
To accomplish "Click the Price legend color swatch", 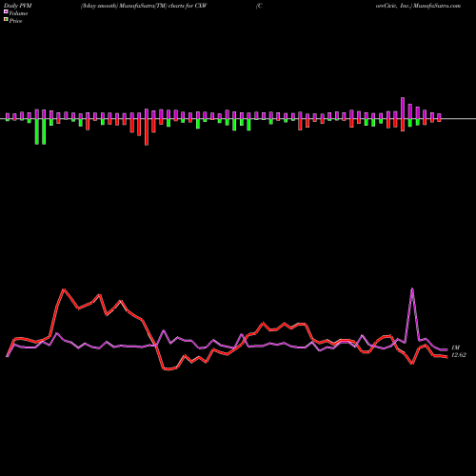I will coord(6,19).
